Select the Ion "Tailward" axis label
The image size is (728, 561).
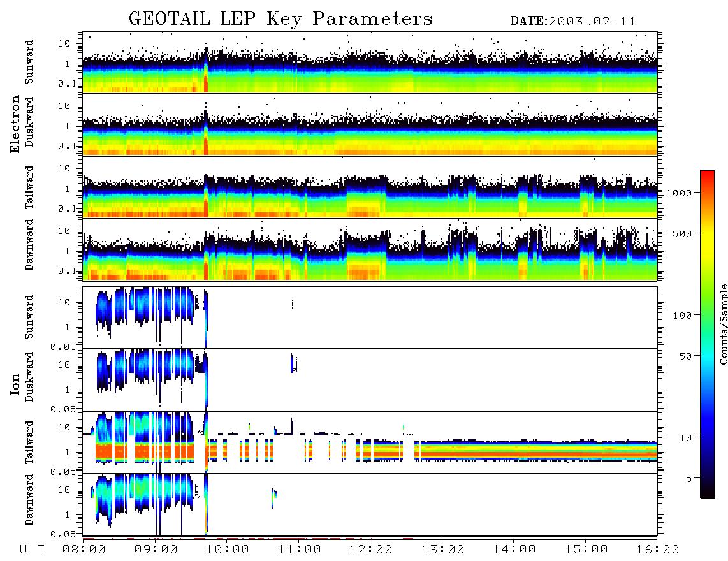29,442
